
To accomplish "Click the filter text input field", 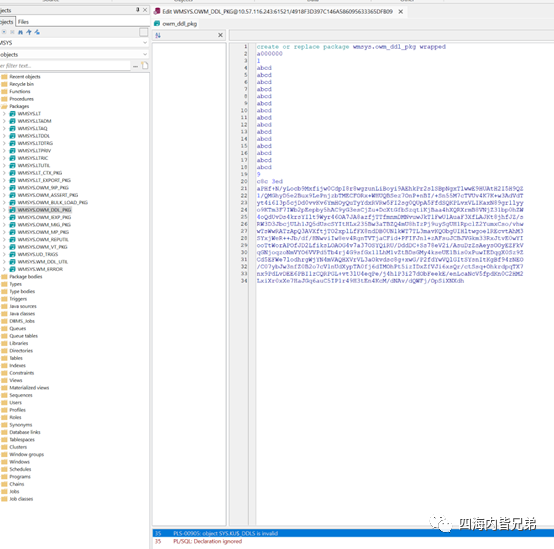I will click(65, 66).
